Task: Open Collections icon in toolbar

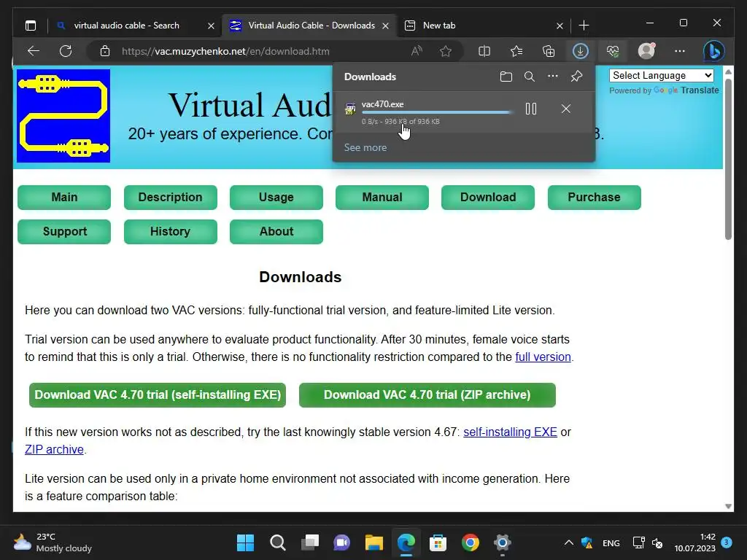Action: coord(549,51)
